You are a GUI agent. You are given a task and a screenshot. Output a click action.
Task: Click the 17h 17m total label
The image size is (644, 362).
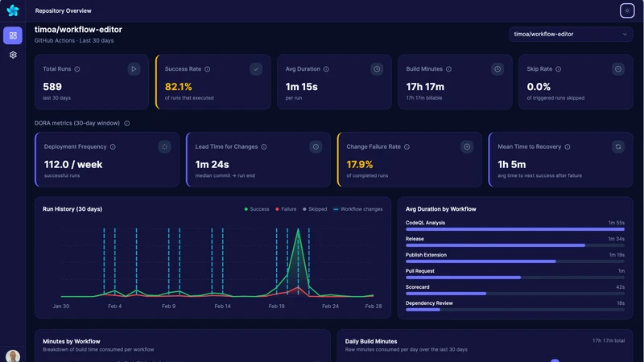tap(609, 340)
